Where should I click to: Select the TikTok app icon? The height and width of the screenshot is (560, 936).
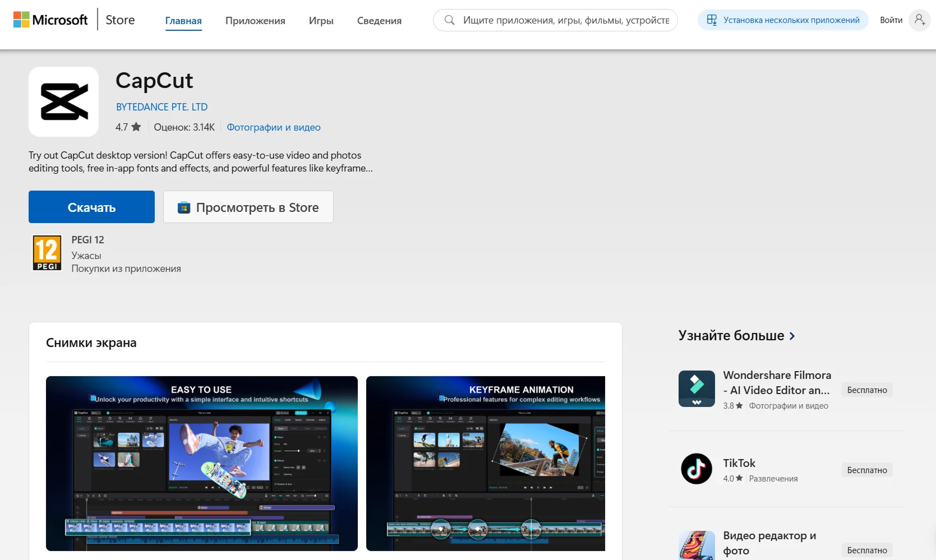tap(696, 469)
